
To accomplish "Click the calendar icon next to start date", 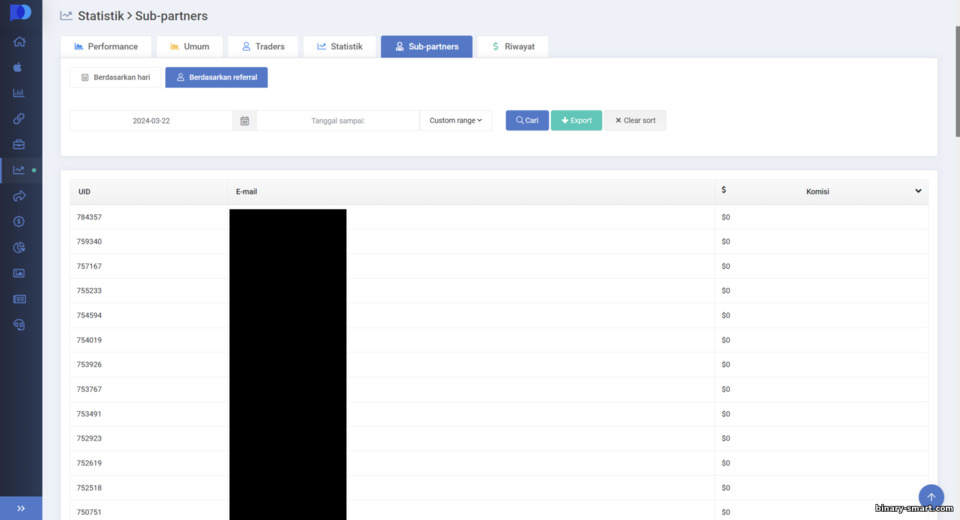I will 244,121.
